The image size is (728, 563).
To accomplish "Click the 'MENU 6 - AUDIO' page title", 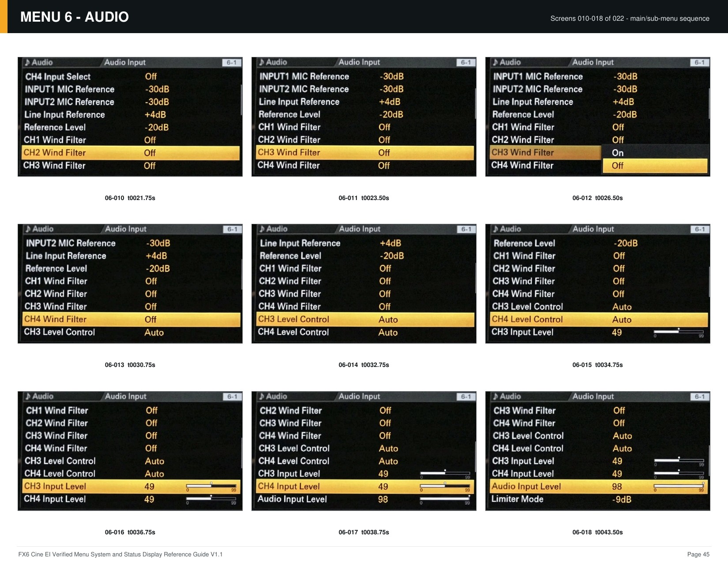I will click(x=75, y=17).
